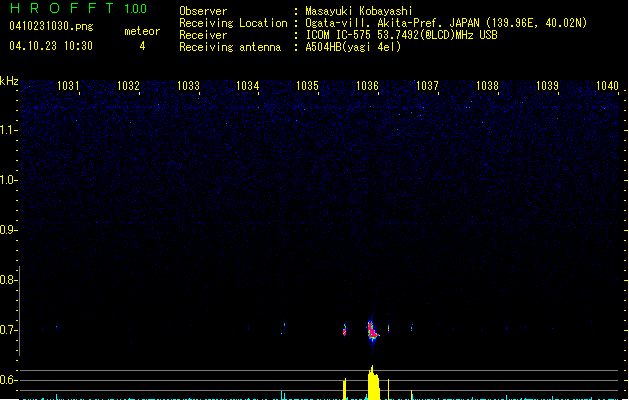Click the 1036 time axis label

point(367,86)
